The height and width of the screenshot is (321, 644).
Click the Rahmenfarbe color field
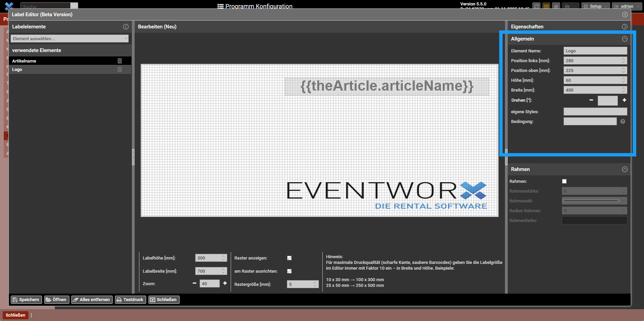click(x=594, y=221)
